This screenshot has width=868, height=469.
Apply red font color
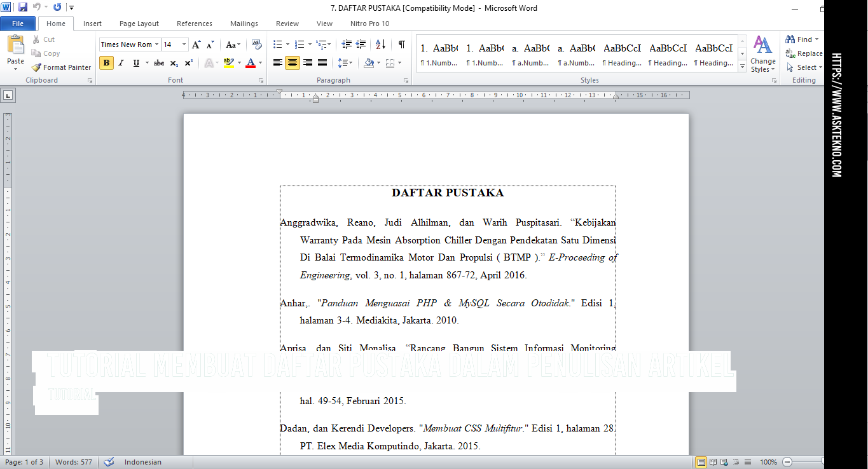click(251, 63)
